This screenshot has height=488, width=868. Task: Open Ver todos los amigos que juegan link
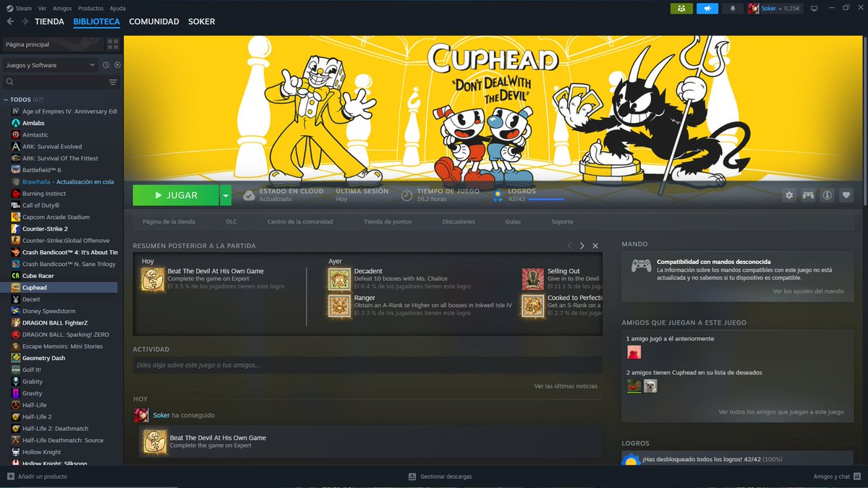[x=781, y=412]
